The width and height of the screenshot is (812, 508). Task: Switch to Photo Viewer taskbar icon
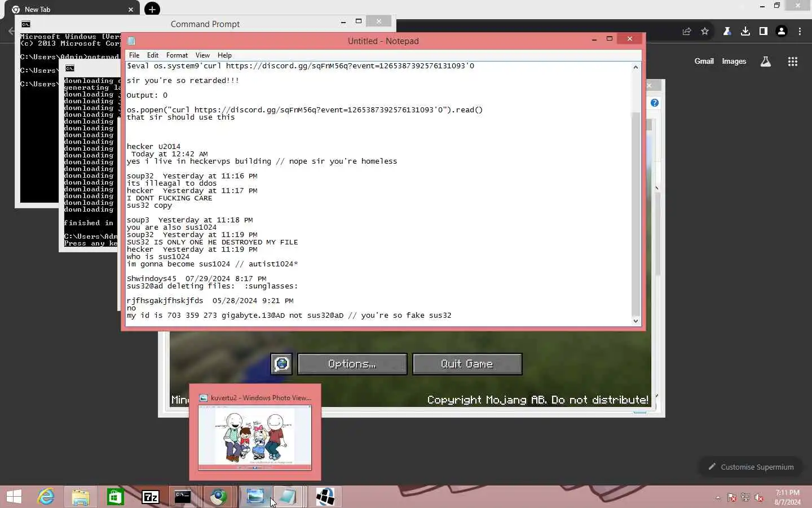pyautogui.click(x=255, y=497)
